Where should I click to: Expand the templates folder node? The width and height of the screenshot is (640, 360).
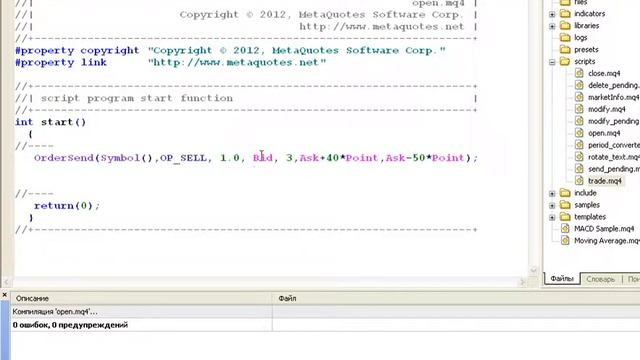point(552,217)
